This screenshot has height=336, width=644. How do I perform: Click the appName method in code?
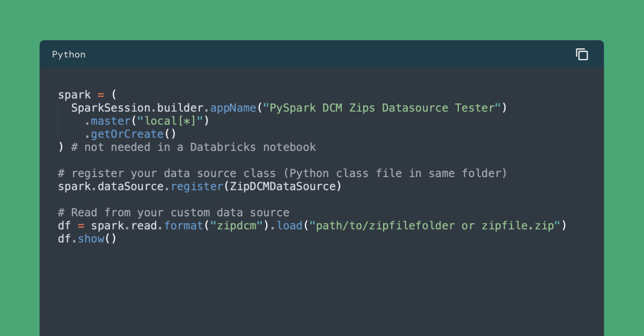point(233,108)
